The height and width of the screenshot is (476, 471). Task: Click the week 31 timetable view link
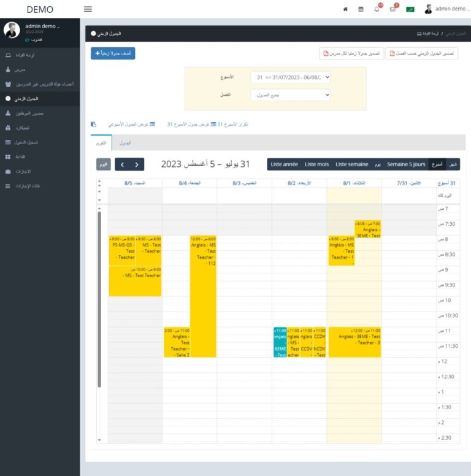[x=191, y=124]
